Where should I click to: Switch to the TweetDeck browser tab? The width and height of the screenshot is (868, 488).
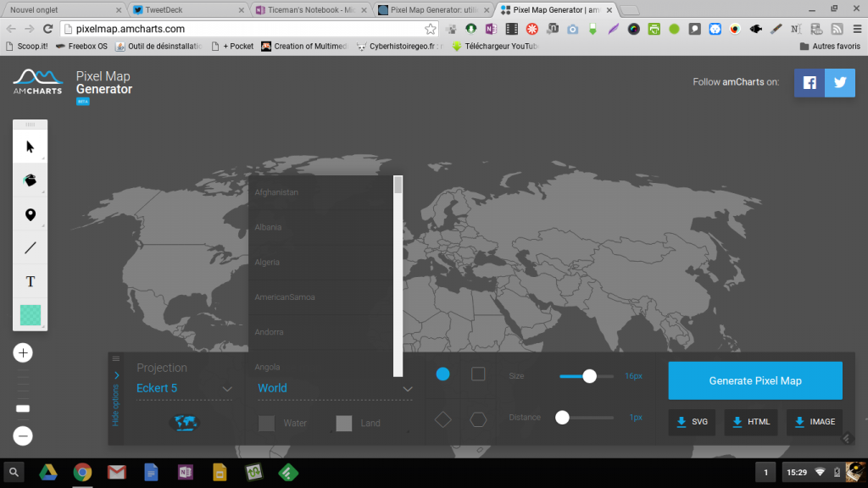[186, 9]
